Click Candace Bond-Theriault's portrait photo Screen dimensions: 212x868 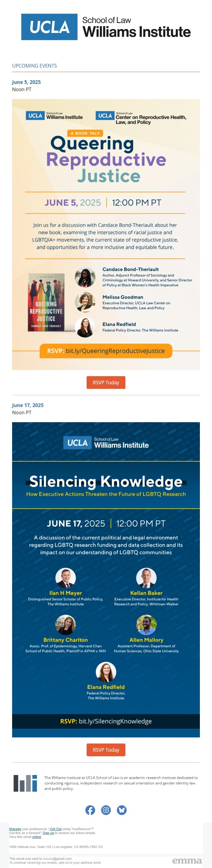[x=85, y=278]
